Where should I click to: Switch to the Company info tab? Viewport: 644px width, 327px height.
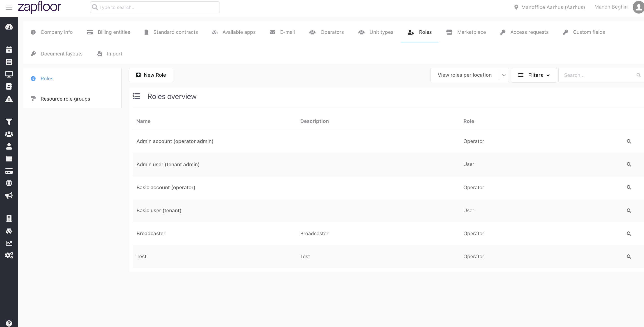pyautogui.click(x=52, y=32)
